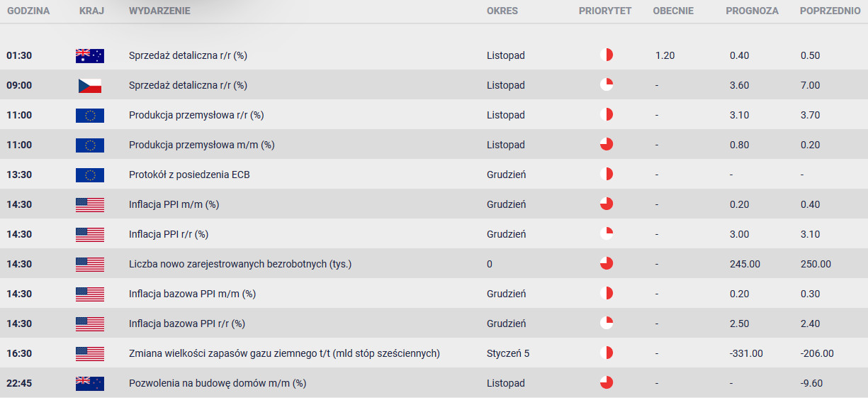Click the EU flag beside Produkcja przemysłowa m/m
868x398 pixels.
pyautogui.click(x=90, y=145)
